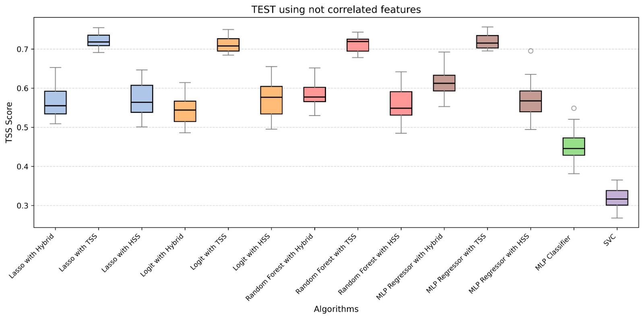
Task: Click the "Lasso with Hybrid" x-axis label
Action: tap(31, 256)
